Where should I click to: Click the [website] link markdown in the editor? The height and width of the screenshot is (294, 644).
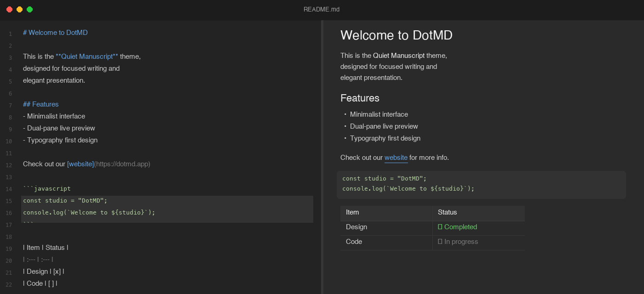click(x=80, y=164)
